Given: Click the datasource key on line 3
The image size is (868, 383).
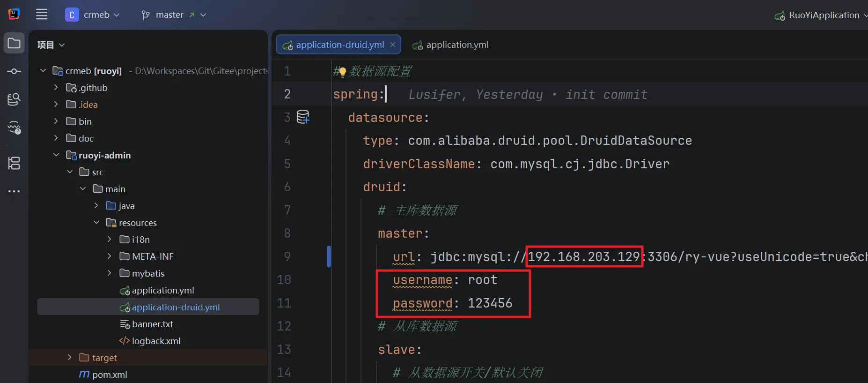Looking at the screenshot, I should [385, 118].
